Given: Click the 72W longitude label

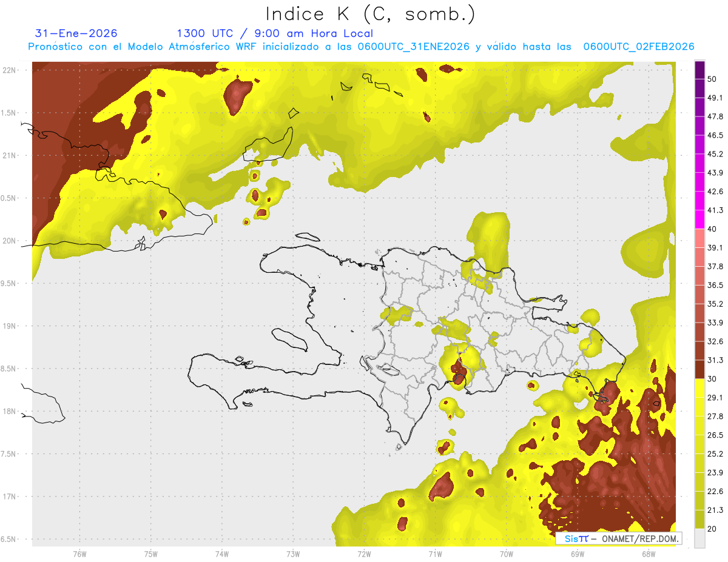Looking at the screenshot, I should click(x=364, y=554).
